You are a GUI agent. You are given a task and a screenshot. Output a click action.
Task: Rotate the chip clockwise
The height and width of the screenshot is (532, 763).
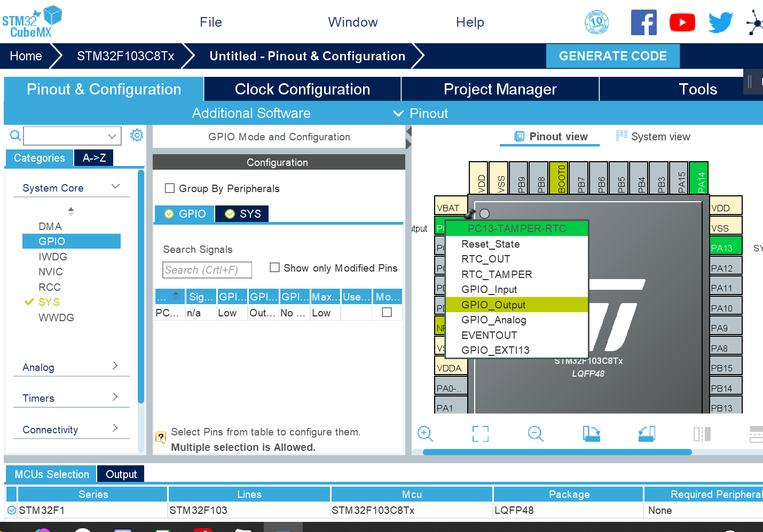(x=592, y=433)
